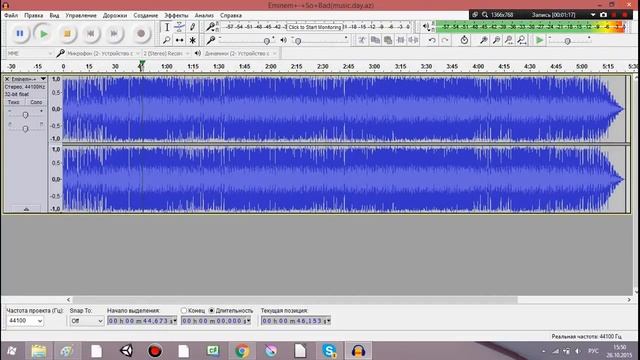Select the Draw (pencil) tool
Viewport: 640px width, 360px height.
(x=192, y=27)
